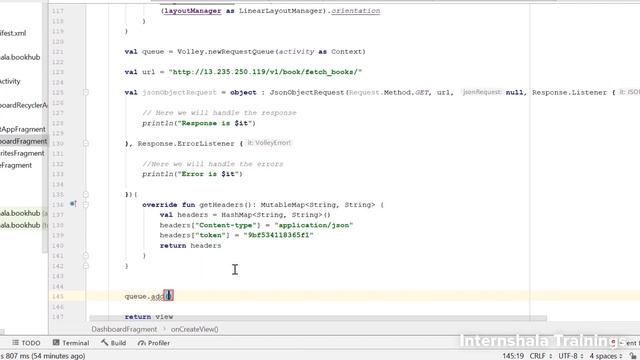Click the DashboardFragment breadcrumb
Screen dimensions: 640x360
click(124, 329)
